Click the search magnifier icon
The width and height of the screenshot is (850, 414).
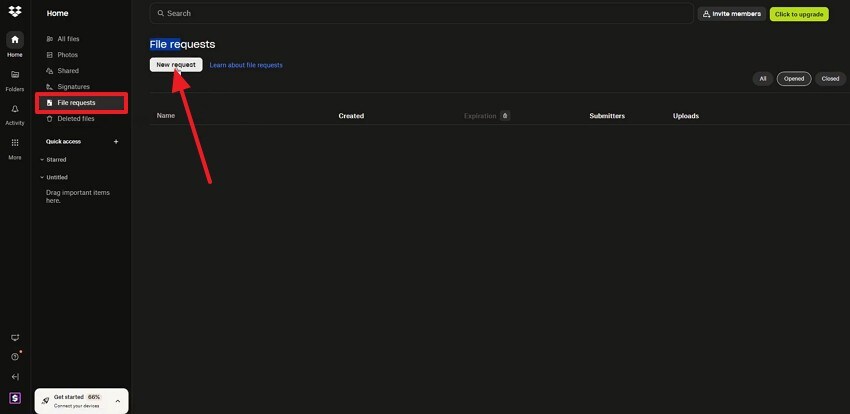[160, 13]
